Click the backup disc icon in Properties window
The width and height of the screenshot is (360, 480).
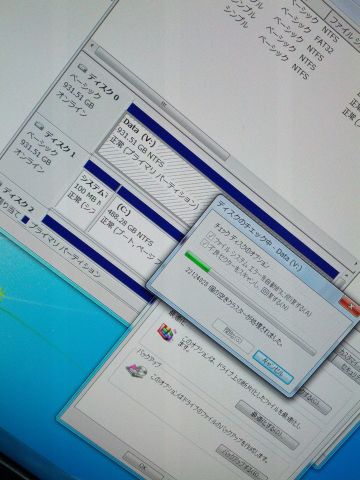pyautogui.click(x=136, y=371)
